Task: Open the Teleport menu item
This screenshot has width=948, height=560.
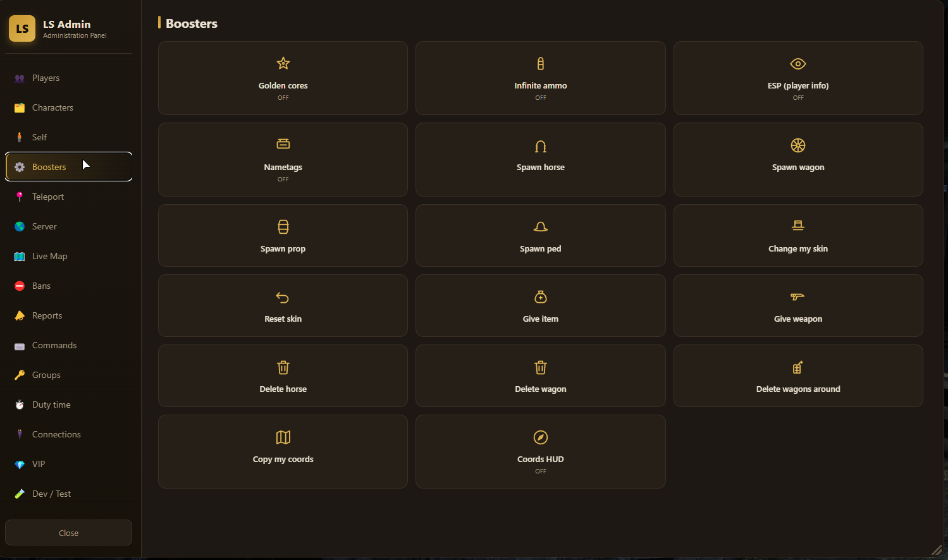Action: coord(68,197)
